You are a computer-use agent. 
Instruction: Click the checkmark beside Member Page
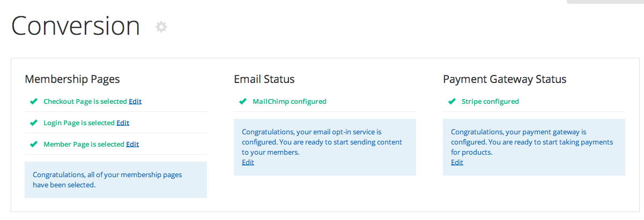tap(33, 144)
